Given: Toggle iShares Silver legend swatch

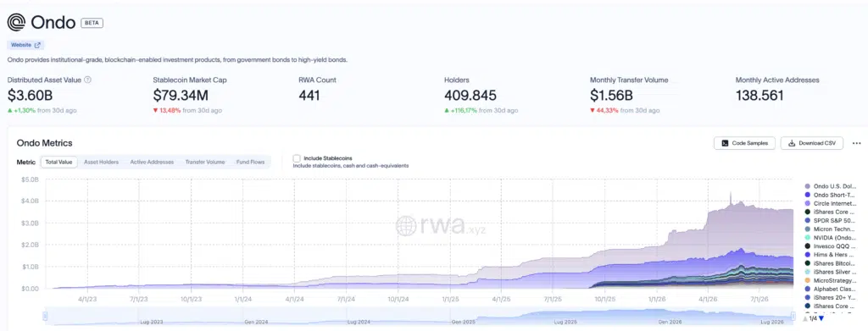Looking at the screenshot, I should tap(808, 272).
